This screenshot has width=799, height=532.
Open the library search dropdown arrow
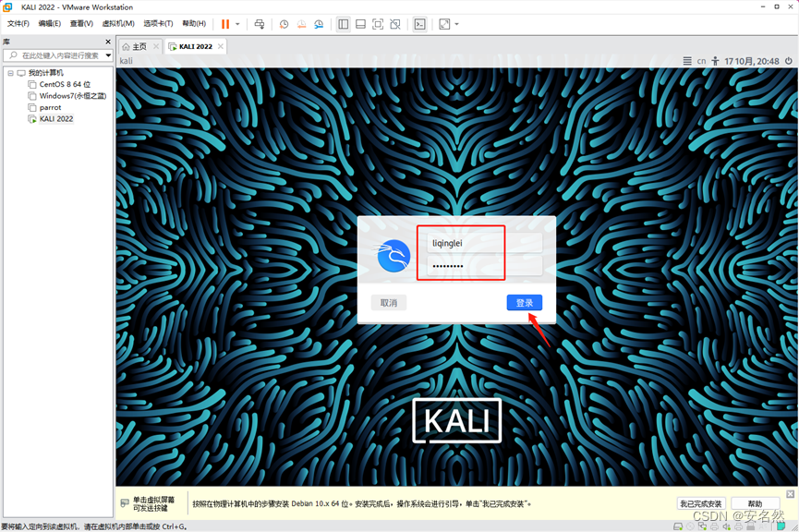[x=109, y=55]
